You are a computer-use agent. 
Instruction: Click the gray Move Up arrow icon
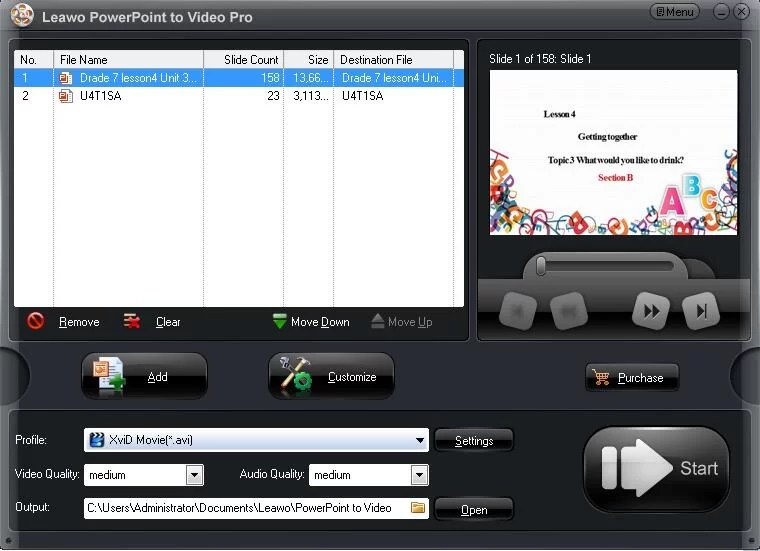(378, 321)
